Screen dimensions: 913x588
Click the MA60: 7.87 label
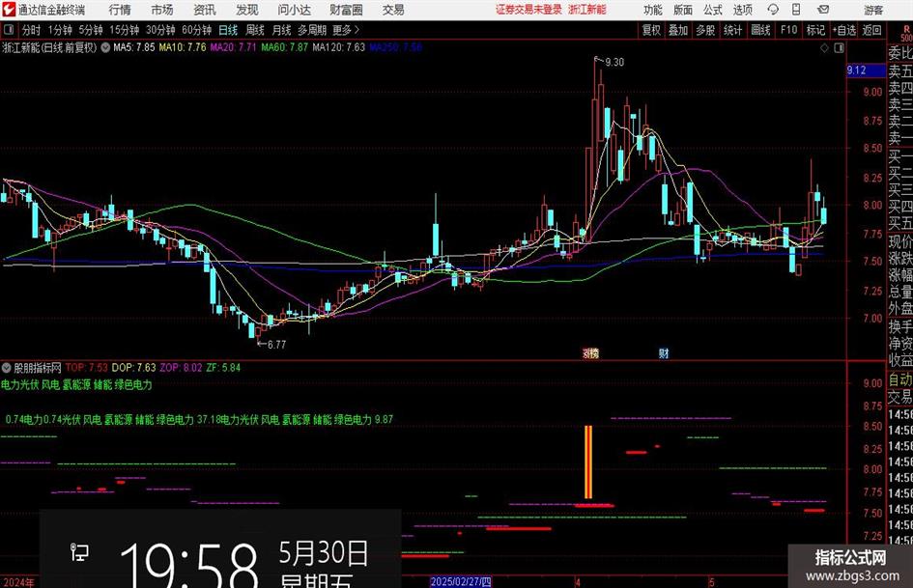click(x=285, y=47)
